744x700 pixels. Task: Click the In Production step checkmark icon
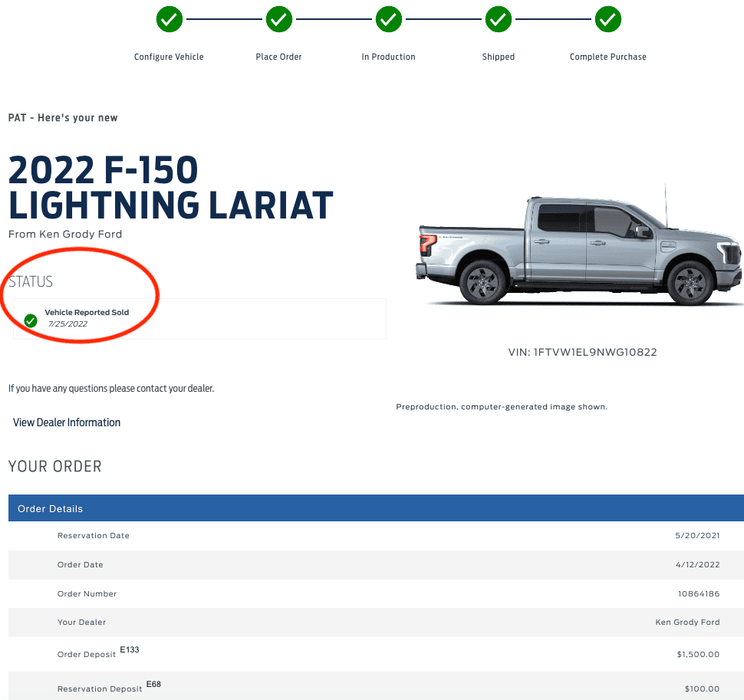point(389,19)
